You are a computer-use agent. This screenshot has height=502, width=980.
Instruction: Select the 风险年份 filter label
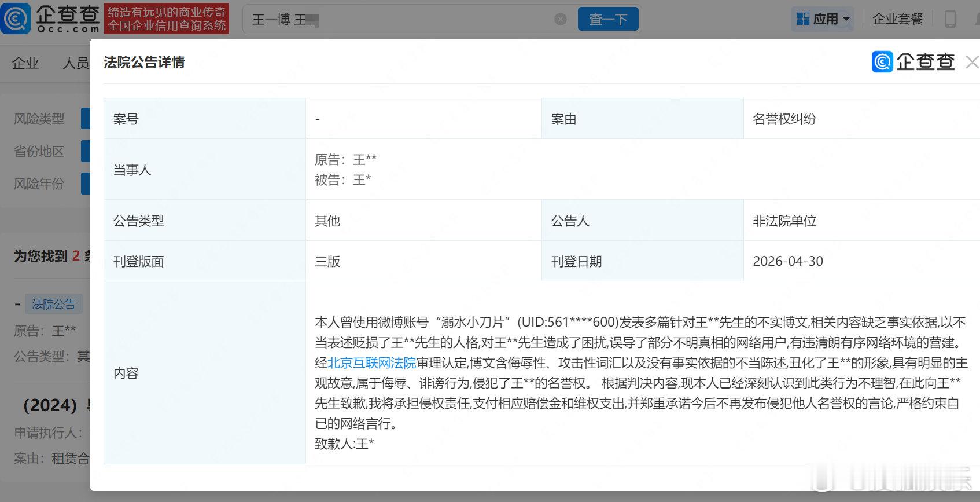(39, 184)
